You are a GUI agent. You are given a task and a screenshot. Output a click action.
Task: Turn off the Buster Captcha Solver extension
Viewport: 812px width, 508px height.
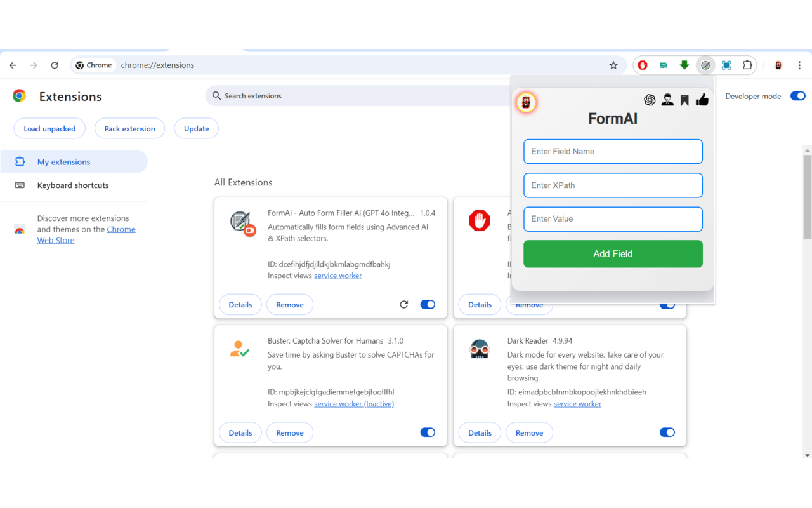pos(428,432)
